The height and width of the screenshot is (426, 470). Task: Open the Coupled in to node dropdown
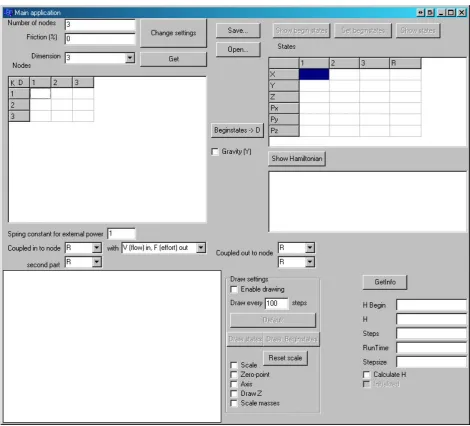[97, 248]
